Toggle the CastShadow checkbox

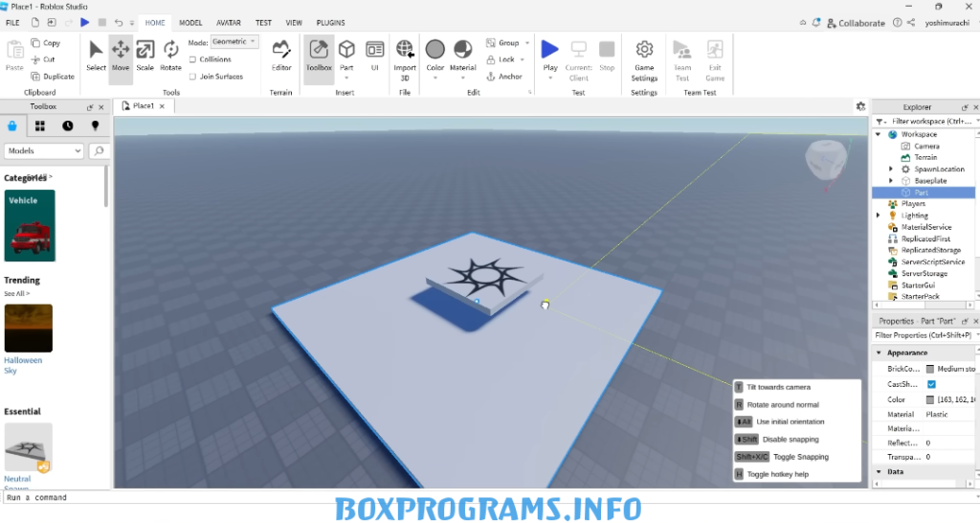coord(931,384)
